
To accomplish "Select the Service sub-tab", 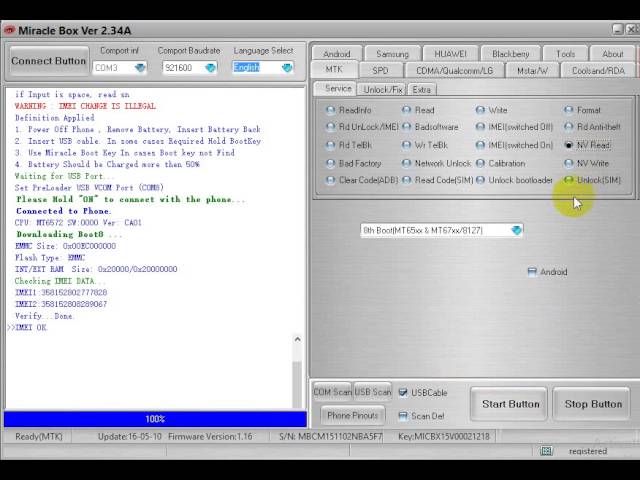I will (x=336, y=89).
